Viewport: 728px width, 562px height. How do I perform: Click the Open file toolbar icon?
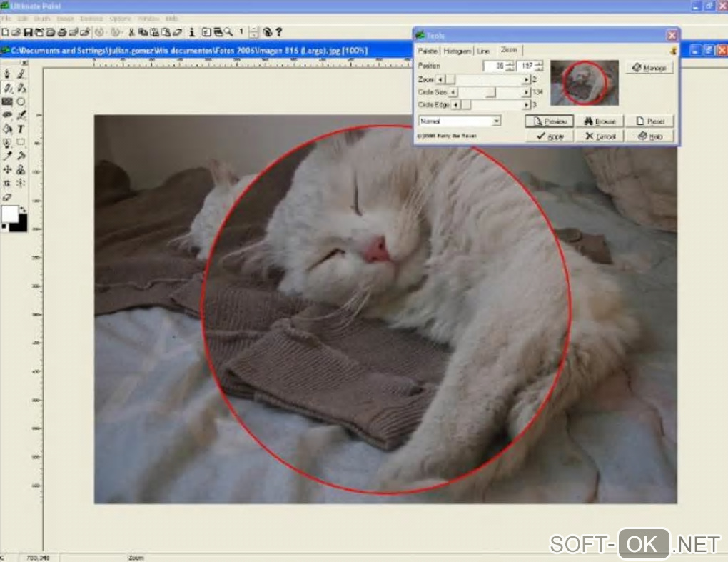(16, 32)
